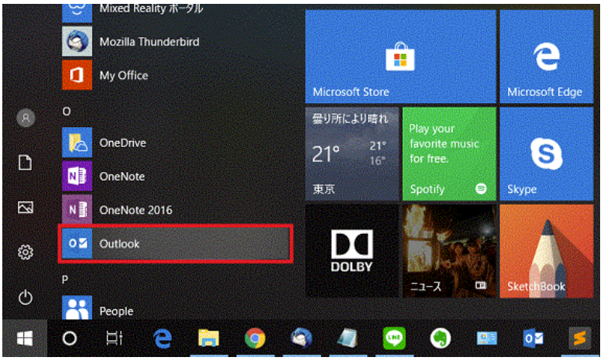Viewport: 604px width, 364px height.
Task: Open Pictures from the Start sidebar
Action: coord(26,208)
